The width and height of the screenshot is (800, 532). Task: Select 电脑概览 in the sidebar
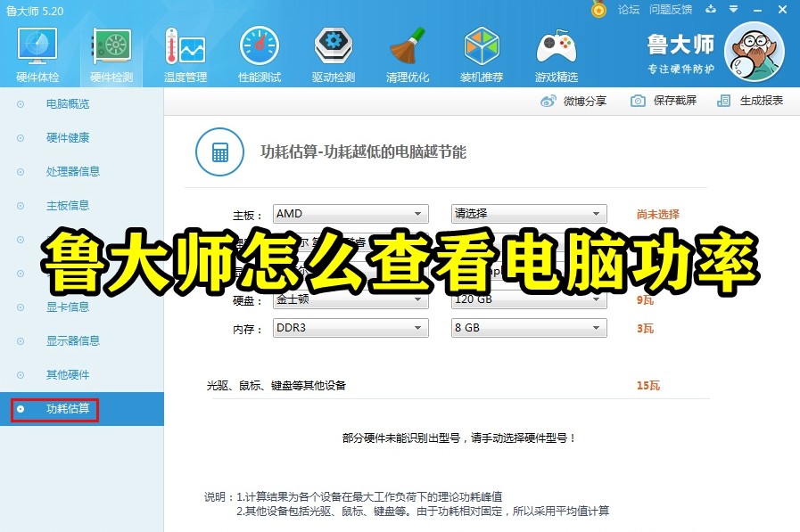[x=68, y=104]
